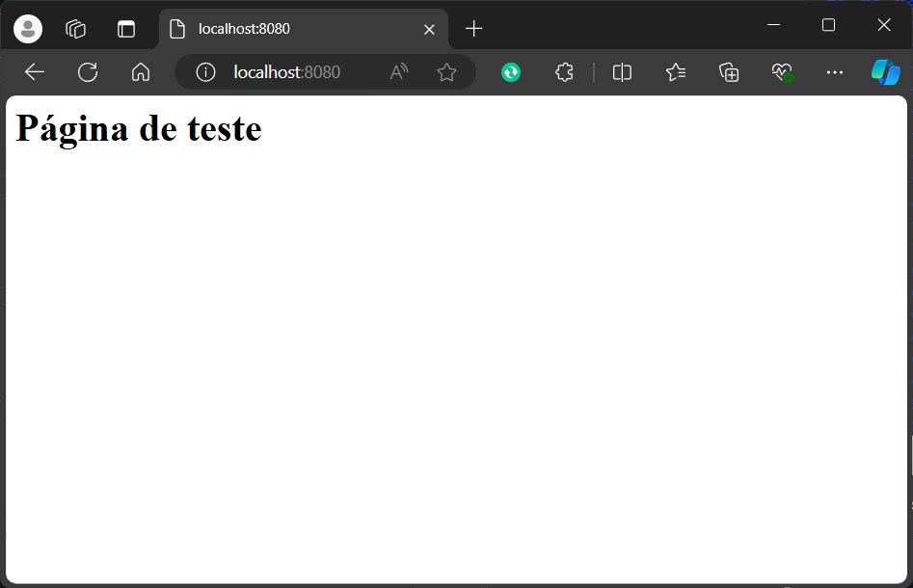This screenshot has width=913, height=588.
Task: Start Read aloud for this page
Action: tap(399, 72)
